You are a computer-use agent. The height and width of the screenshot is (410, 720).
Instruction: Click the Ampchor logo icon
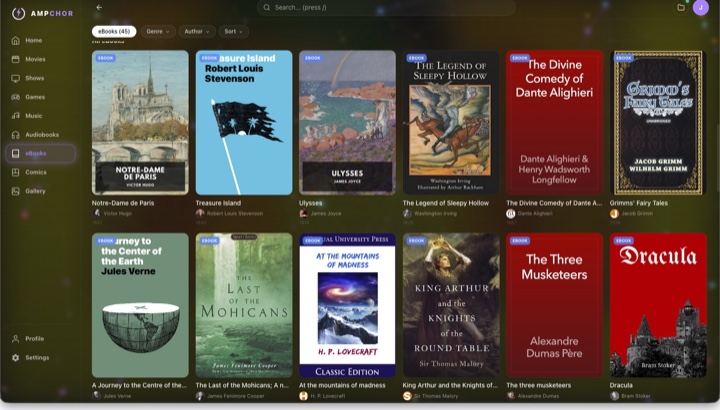[18, 13]
